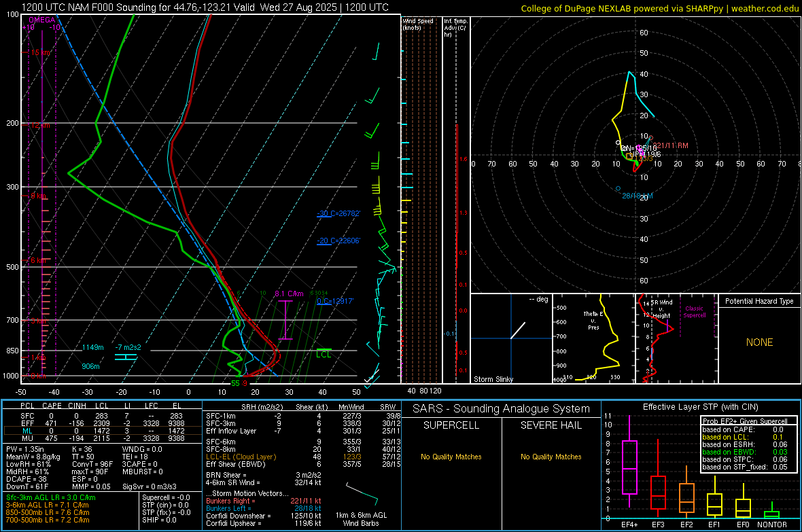Select the Sfc-3km AGL LR lapse rate line
Screen dimensions: 802x532
(51, 497)
